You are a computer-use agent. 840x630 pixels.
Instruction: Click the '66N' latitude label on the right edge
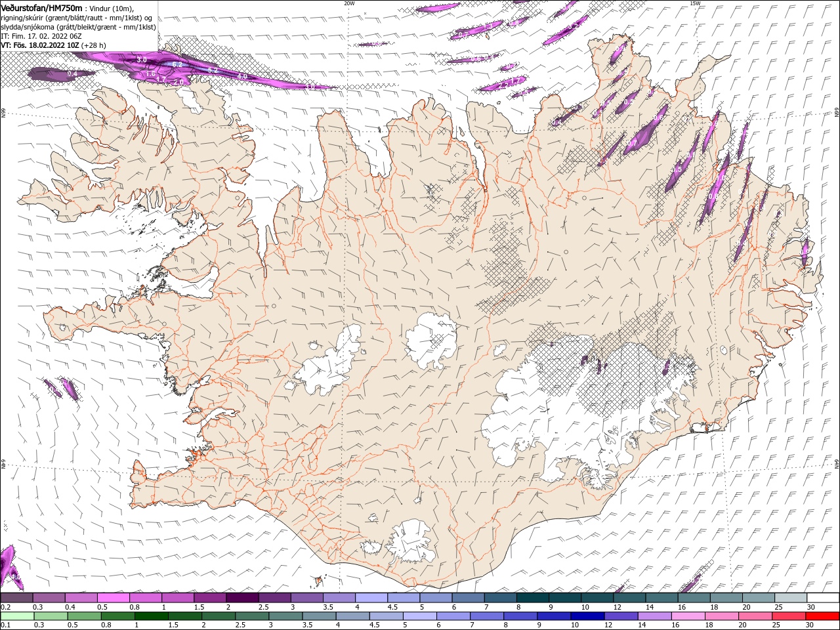point(837,113)
